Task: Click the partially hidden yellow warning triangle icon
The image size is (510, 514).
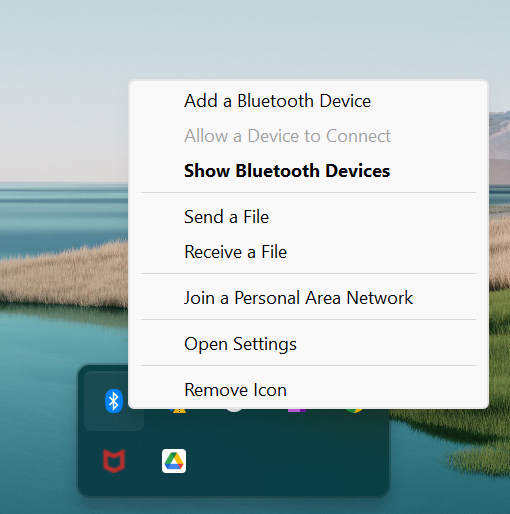Action: [x=179, y=411]
